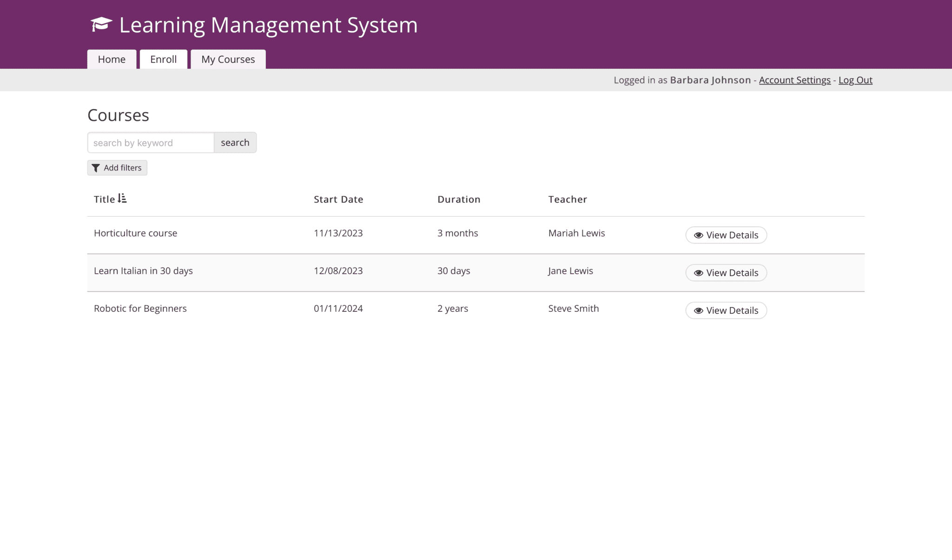View details for Learn Italian in 30 days
Screen dimensions: 952x560
(726, 273)
